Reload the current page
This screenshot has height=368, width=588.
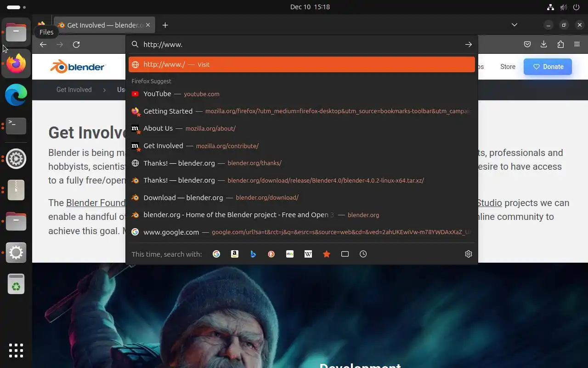pos(76,45)
